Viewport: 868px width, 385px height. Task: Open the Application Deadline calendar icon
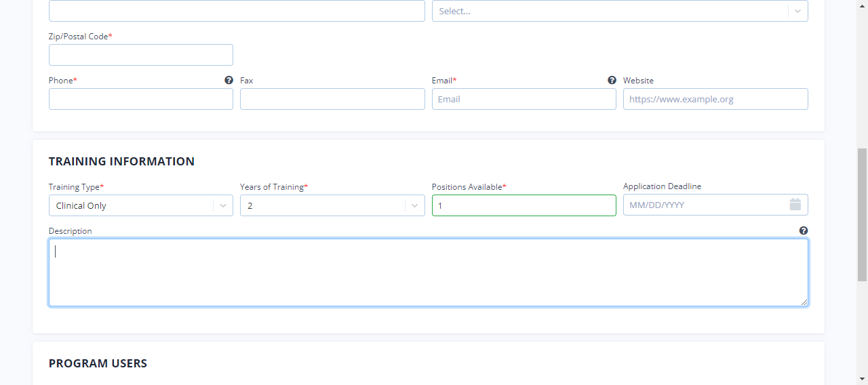pos(795,205)
